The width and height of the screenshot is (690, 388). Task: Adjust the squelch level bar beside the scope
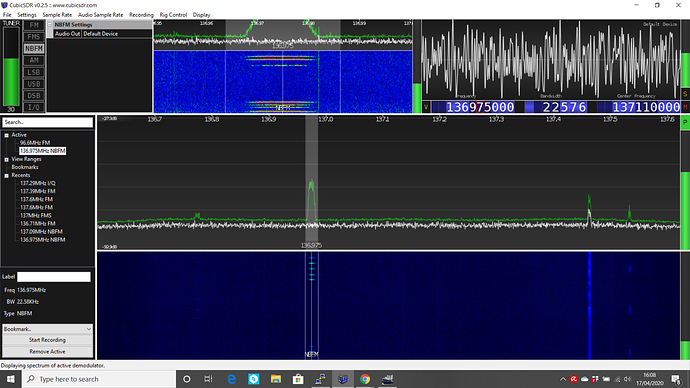click(x=417, y=66)
